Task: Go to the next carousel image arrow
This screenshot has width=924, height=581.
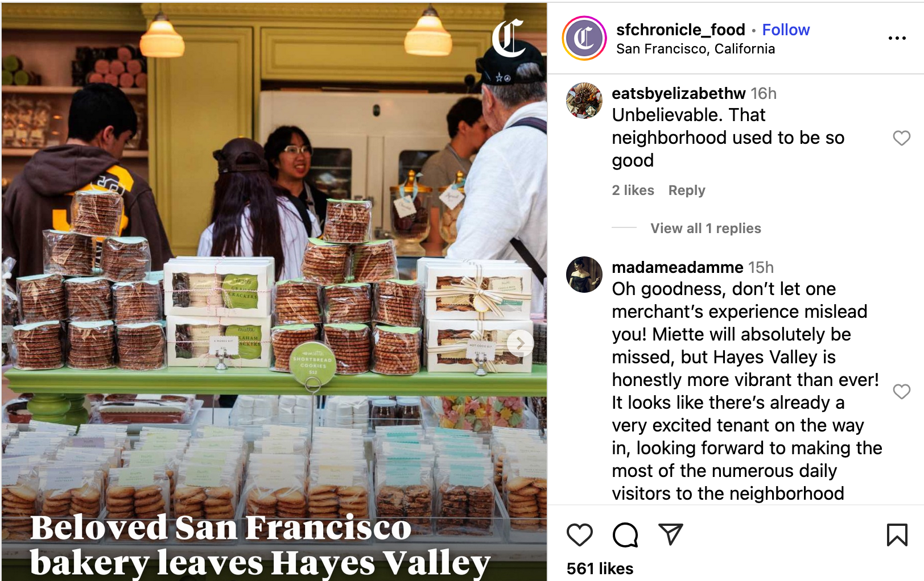Action: tap(519, 343)
